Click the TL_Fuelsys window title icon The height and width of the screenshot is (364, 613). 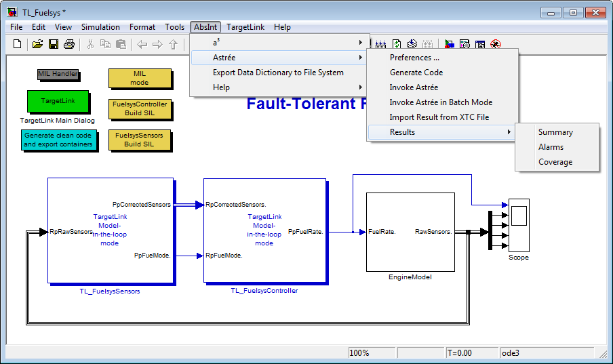(12, 12)
